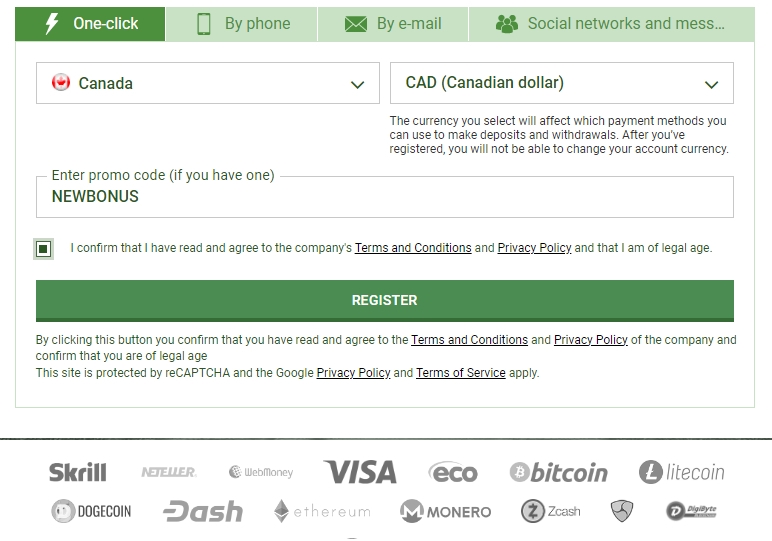Open the CAD currency dropdown
772x541 pixels.
click(562, 83)
